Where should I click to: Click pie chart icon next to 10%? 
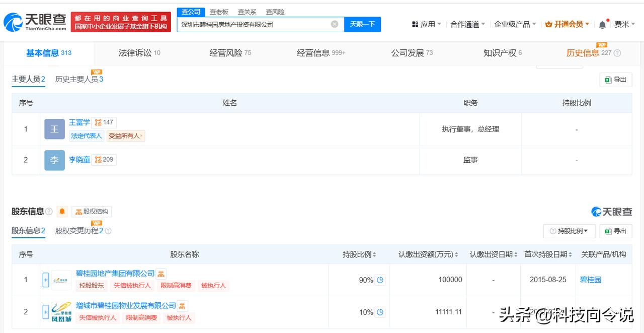click(380, 312)
